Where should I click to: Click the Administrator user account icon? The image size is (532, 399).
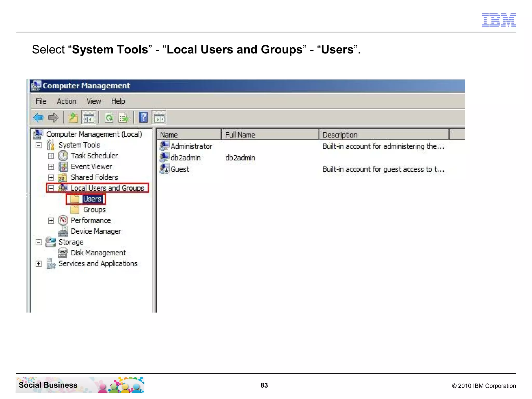[x=164, y=146]
